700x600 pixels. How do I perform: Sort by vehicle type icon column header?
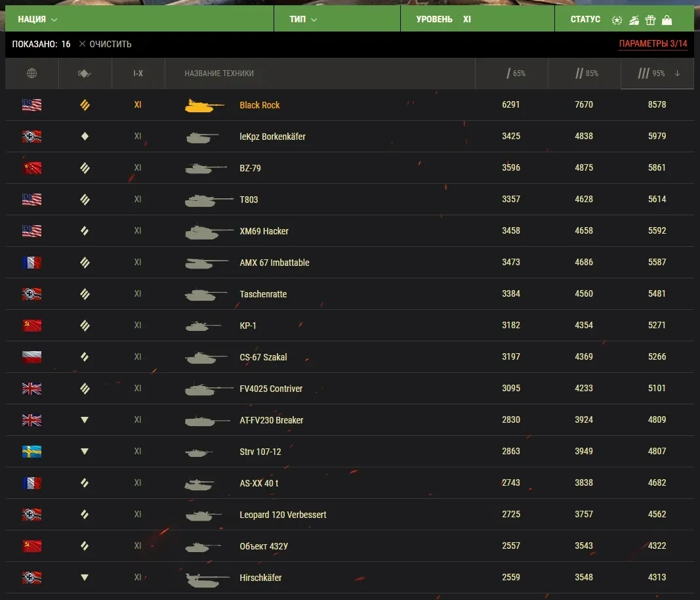(x=85, y=74)
